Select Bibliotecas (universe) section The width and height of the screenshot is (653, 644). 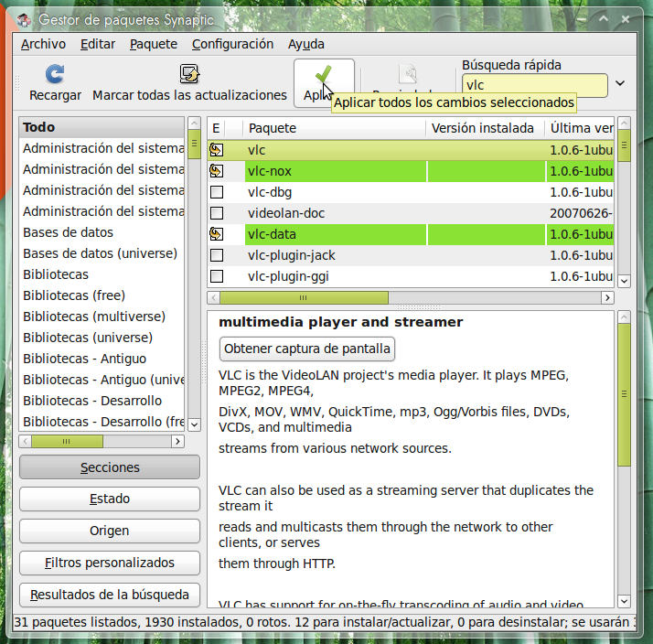(102, 338)
